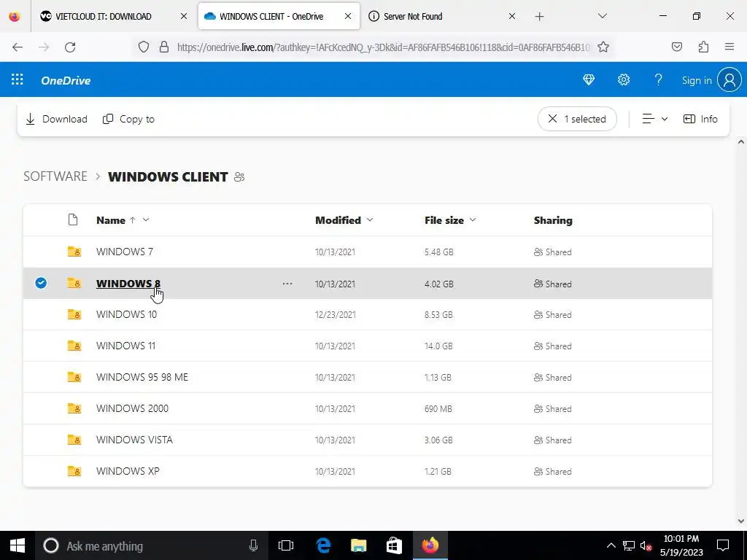Close the WINDOWS CLIENT - OneDrive tab
Image resolution: width=747 pixels, height=560 pixels.
[348, 16]
